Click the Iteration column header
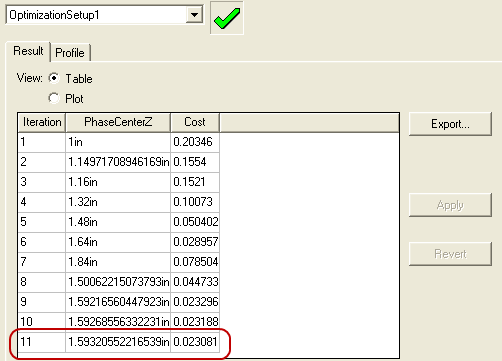 pyautogui.click(x=42, y=122)
